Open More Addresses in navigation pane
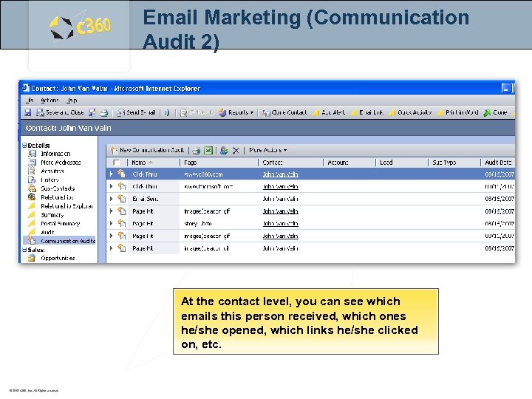532x399 pixels. (61, 163)
